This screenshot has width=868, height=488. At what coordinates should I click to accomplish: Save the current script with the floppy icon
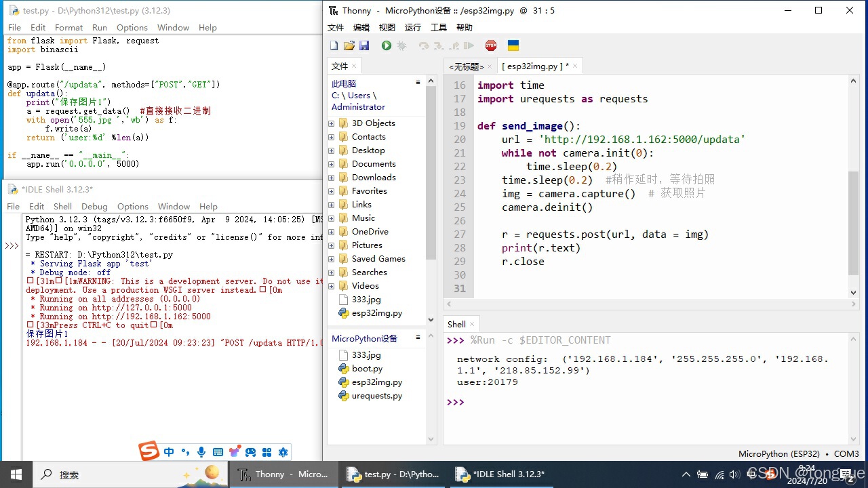pyautogui.click(x=364, y=45)
